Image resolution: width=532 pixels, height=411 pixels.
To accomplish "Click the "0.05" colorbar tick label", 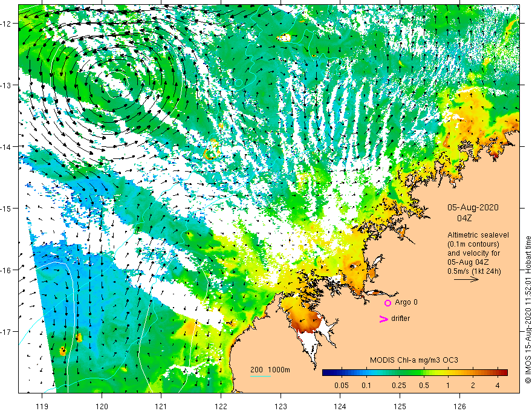I will (x=342, y=385).
